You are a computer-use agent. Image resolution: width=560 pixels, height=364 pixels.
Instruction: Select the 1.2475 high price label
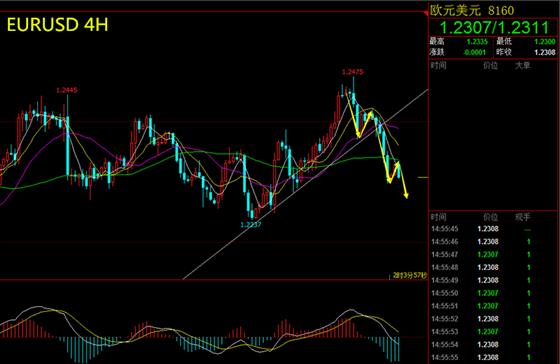(352, 72)
